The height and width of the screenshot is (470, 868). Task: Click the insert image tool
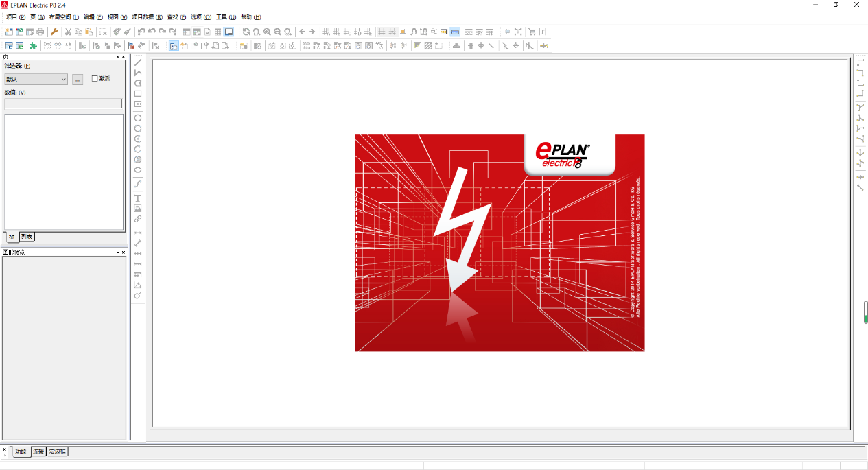click(138, 208)
